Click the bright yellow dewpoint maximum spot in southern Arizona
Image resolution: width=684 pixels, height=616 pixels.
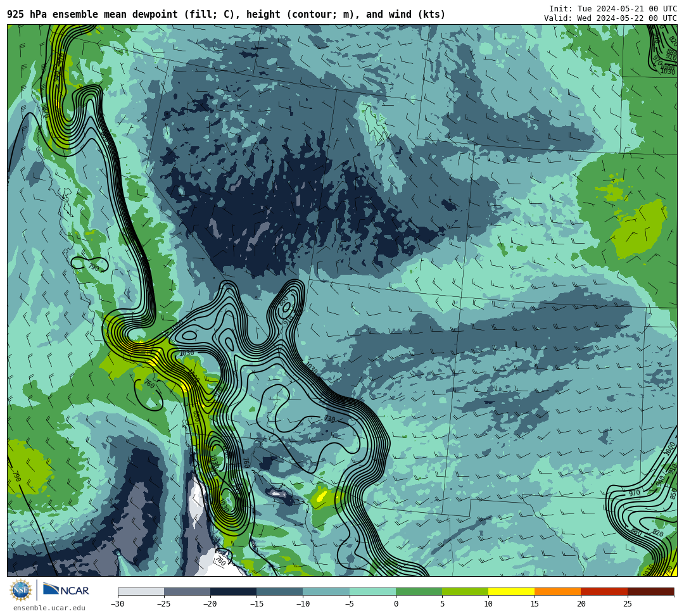click(322, 496)
